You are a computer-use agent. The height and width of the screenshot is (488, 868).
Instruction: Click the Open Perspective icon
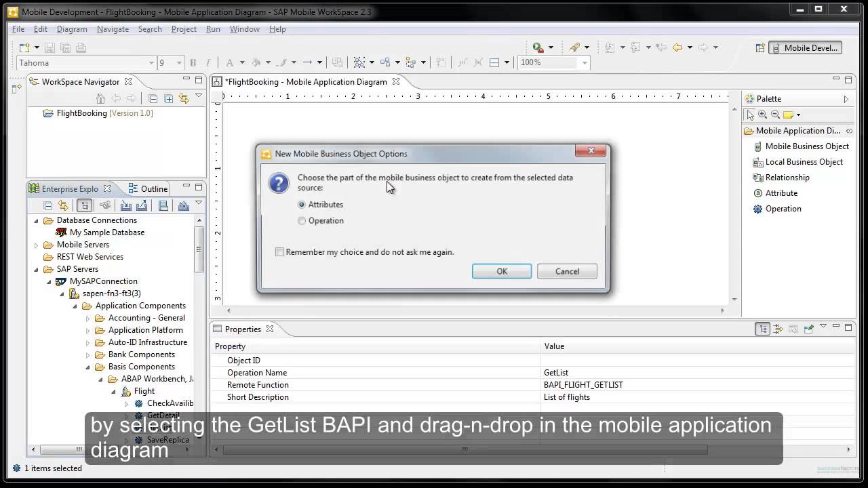[x=760, y=48]
